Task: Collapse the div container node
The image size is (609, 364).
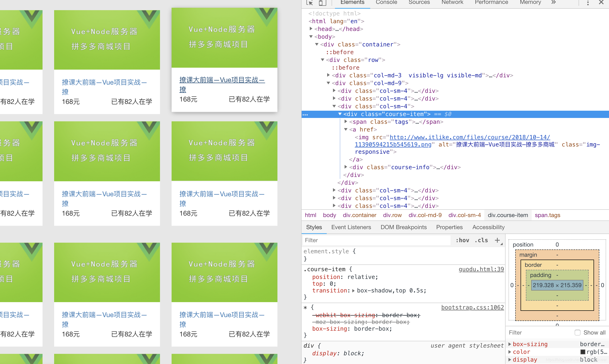Action: [317, 44]
